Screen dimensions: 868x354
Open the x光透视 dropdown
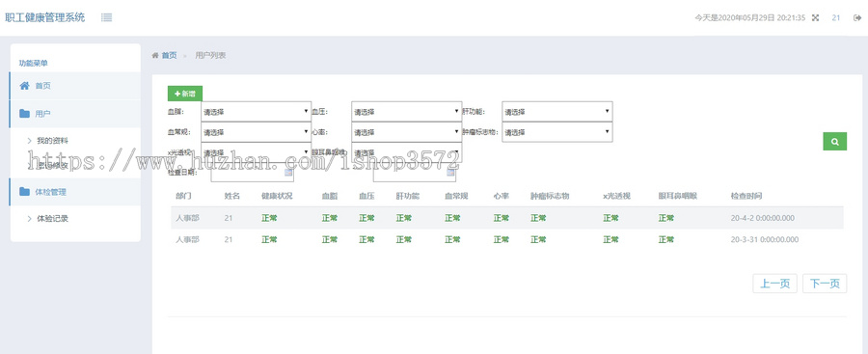click(257, 152)
